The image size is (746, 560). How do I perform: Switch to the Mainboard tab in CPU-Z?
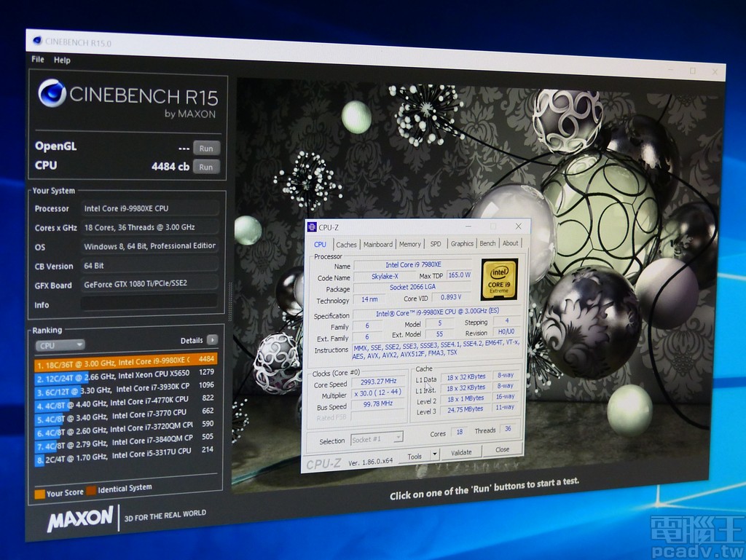coord(377,244)
